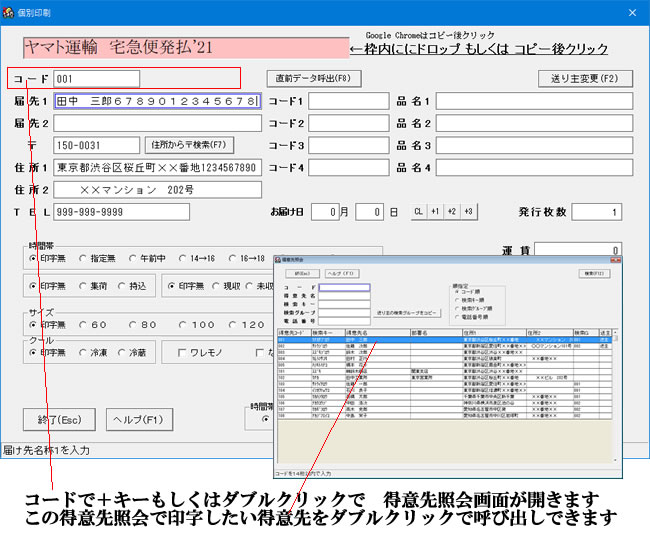The width and height of the screenshot is (650, 550).
Task: Enable the ワレモノ checkbox
Action: (x=183, y=352)
